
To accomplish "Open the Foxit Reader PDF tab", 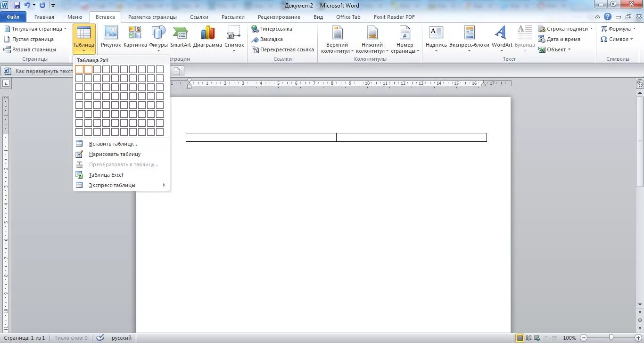I will 394,17.
